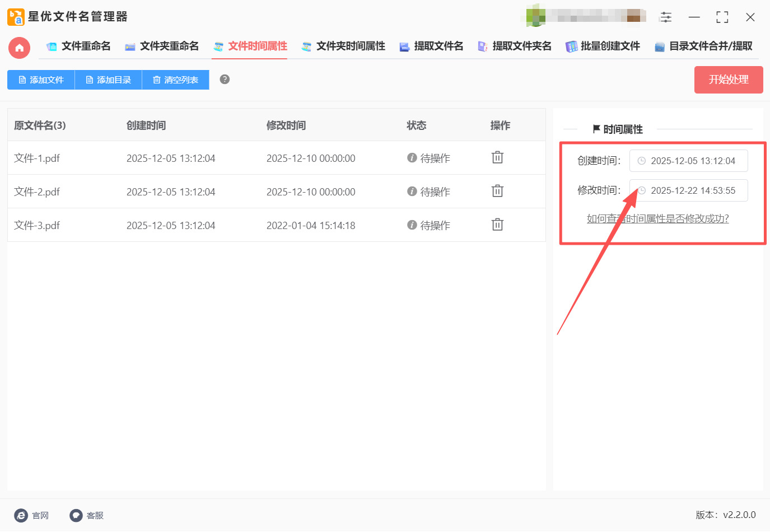Select file name 文件-3.pdf
Screen dimensions: 770x532
37,225
